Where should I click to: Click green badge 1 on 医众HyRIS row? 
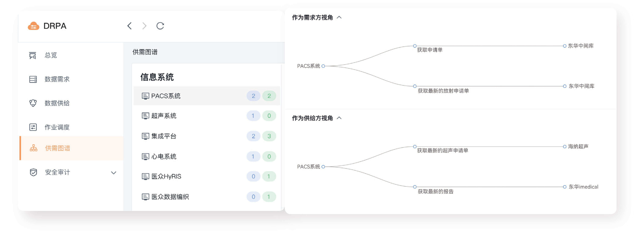[x=269, y=177]
